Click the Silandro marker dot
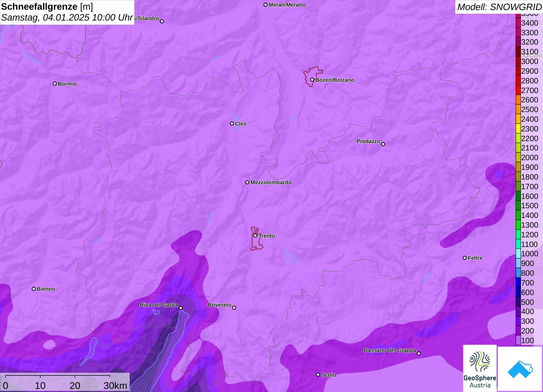543x392 pixels. coord(162,21)
